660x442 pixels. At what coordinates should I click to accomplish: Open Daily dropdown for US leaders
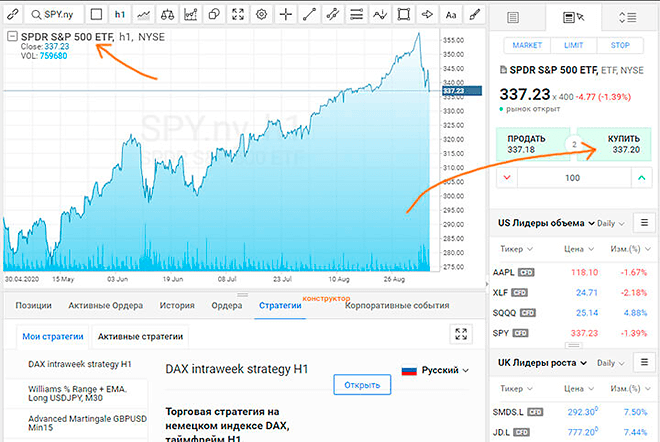[610, 224]
